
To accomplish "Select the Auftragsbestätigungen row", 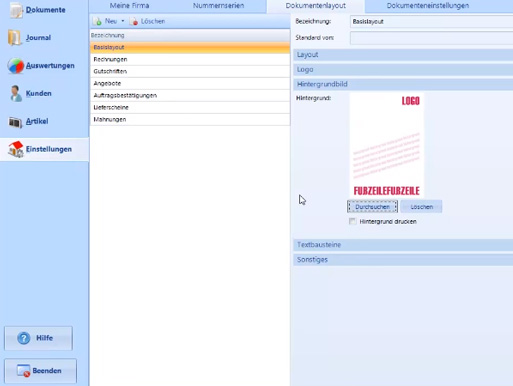I will tap(190, 95).
